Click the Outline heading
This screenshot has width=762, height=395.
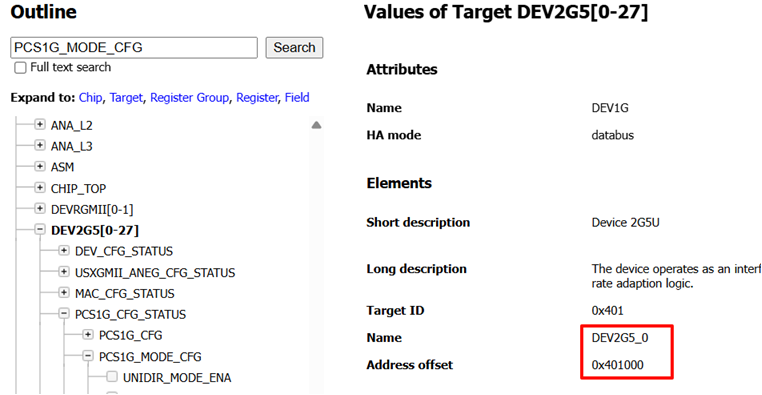44,12
